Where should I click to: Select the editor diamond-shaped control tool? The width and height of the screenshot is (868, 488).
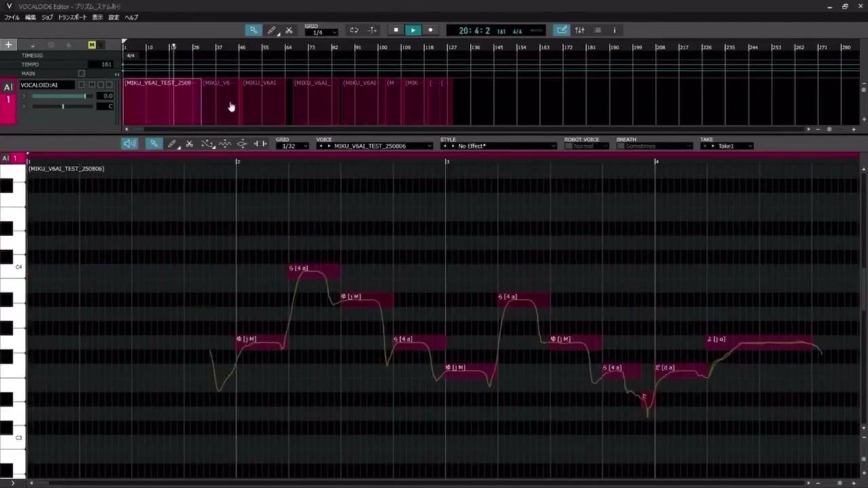242,144
